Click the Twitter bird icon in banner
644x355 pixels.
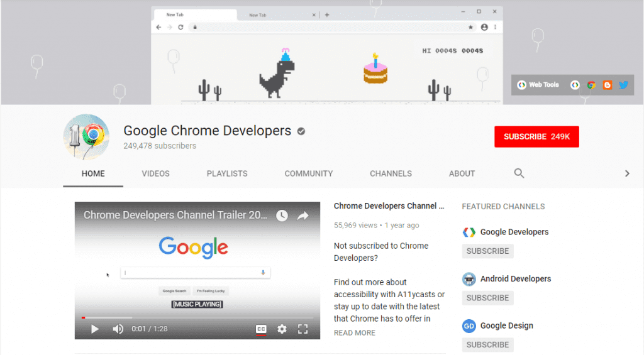(623, 85)
